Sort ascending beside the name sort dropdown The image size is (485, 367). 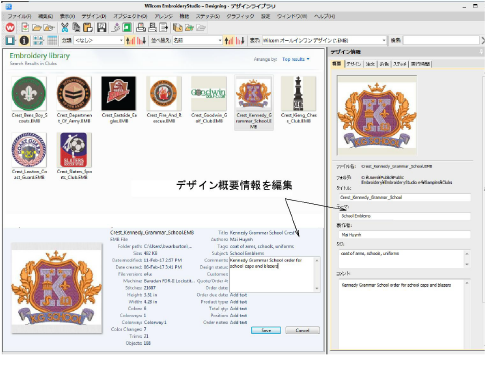229,40
